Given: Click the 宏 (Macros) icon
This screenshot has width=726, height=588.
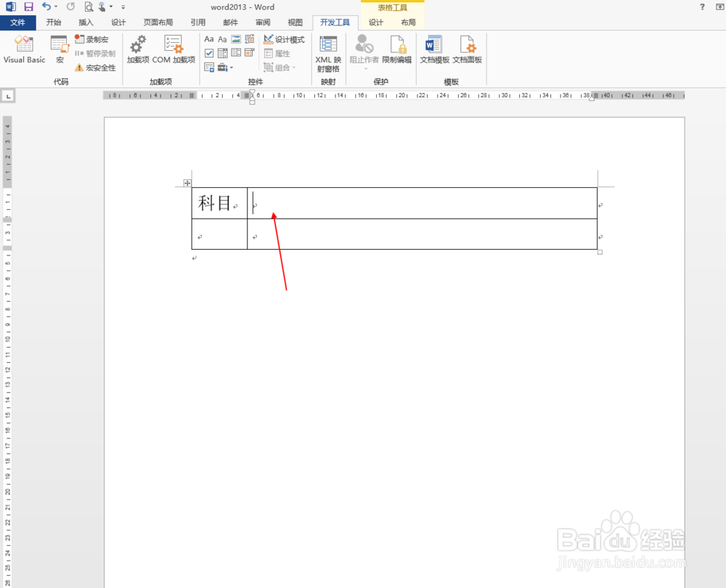Looking at the screenshot, I should coord(60,51).
